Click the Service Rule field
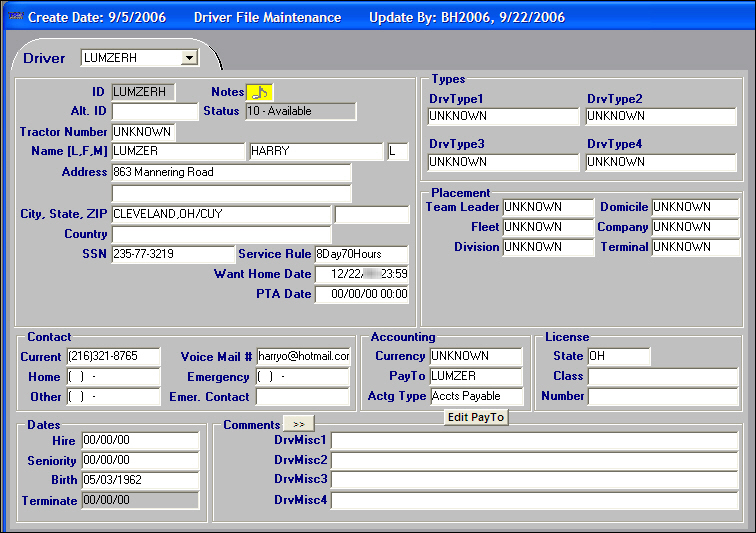The height and width of the screenshot is (533, 756). click(361, 255)
